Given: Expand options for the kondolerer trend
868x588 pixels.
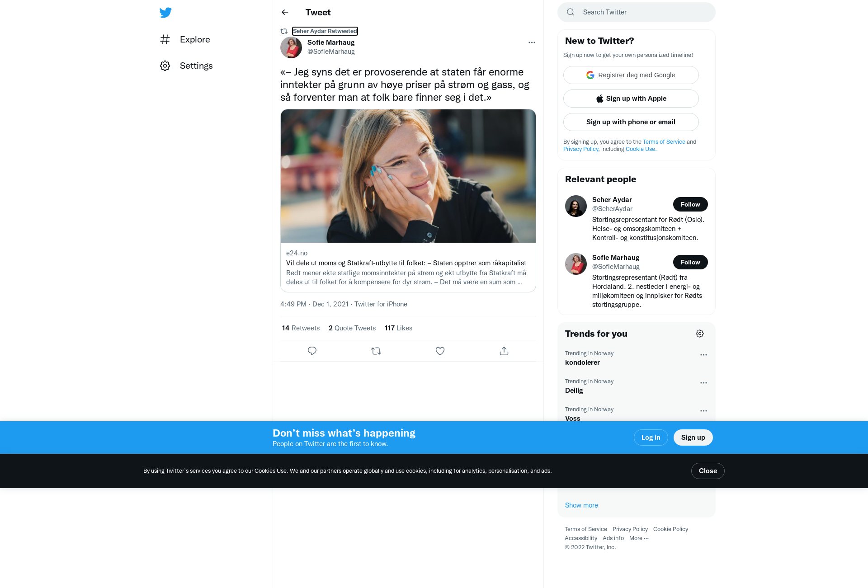Looking at the screenshot, I should (x=703, y=355).
